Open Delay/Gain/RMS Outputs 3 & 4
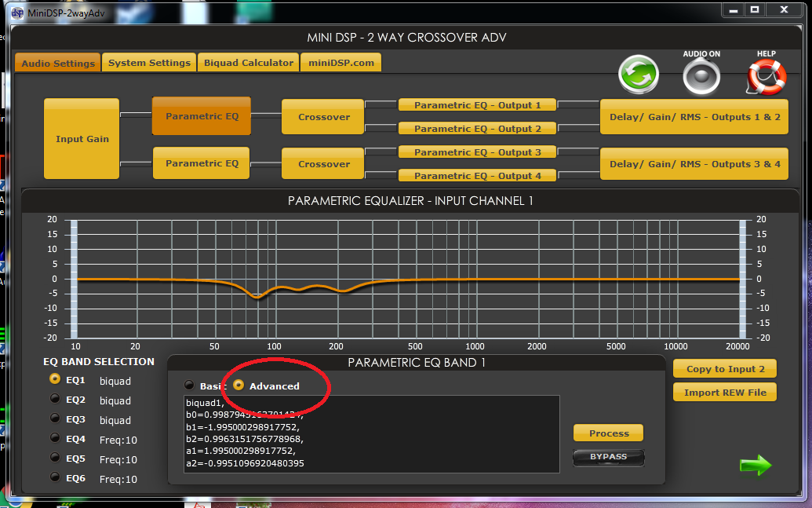812x508 pixels. [x=694, y=164]
